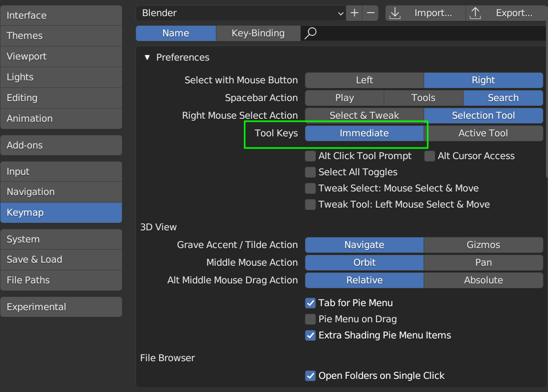Screen dimensions: 548x392
Task: Disable Extra Shading Pie Menu Items
Action: click(310, 335)
